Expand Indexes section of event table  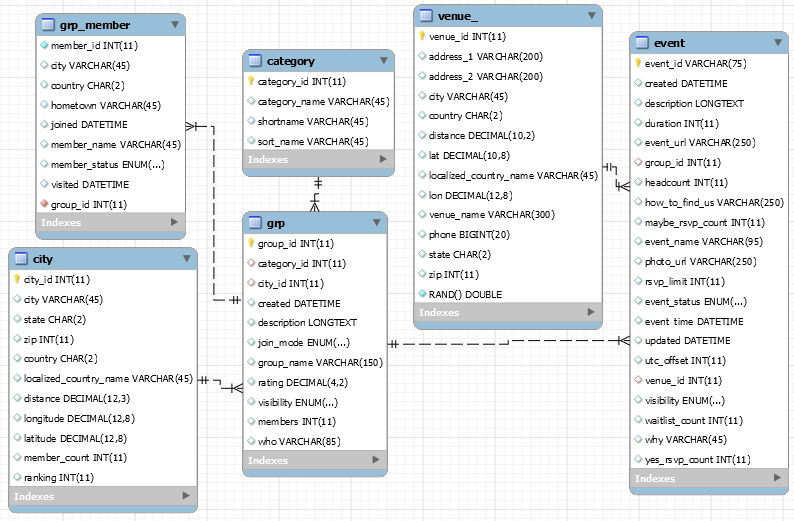point(777,477)
